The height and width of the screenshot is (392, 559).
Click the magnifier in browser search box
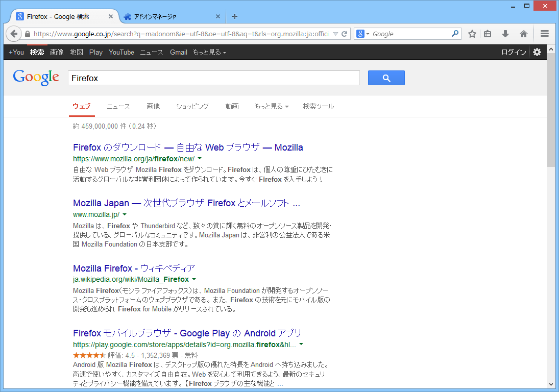[x=455, y=34]
